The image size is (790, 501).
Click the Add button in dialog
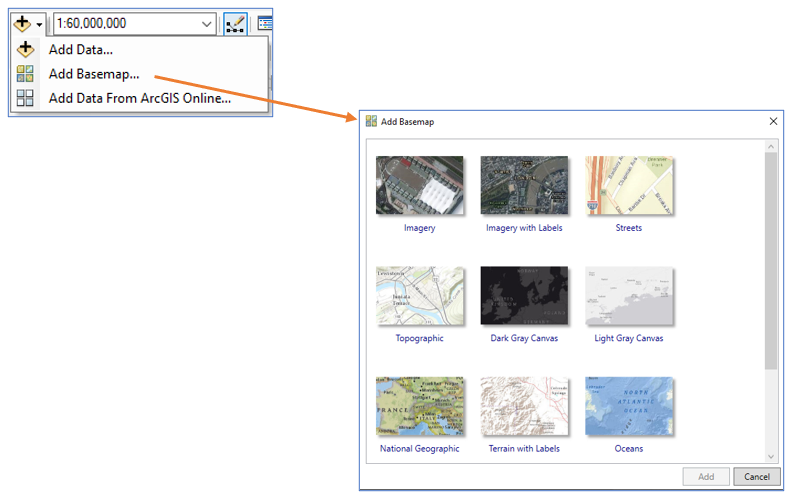coord(706,476)
